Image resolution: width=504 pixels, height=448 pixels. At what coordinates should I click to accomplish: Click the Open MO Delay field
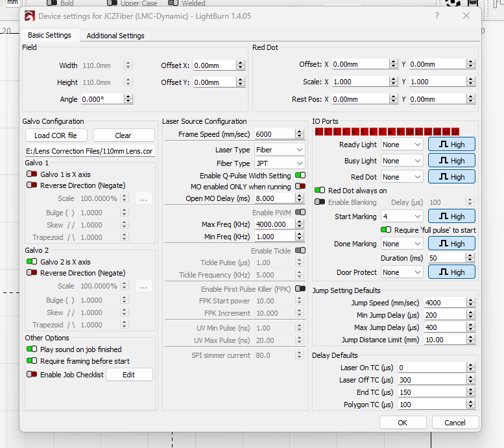tap(275, 198)
